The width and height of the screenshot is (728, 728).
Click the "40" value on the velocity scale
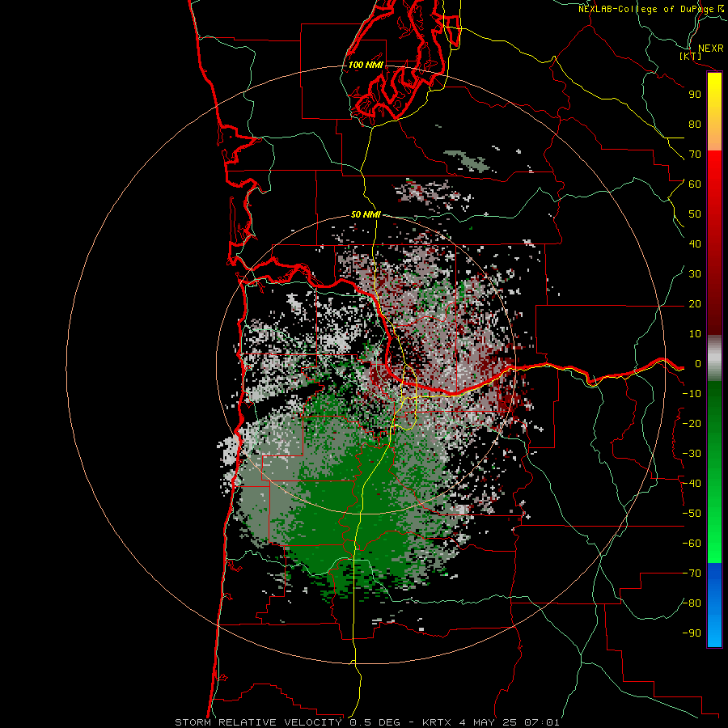(x=695, y=243)
